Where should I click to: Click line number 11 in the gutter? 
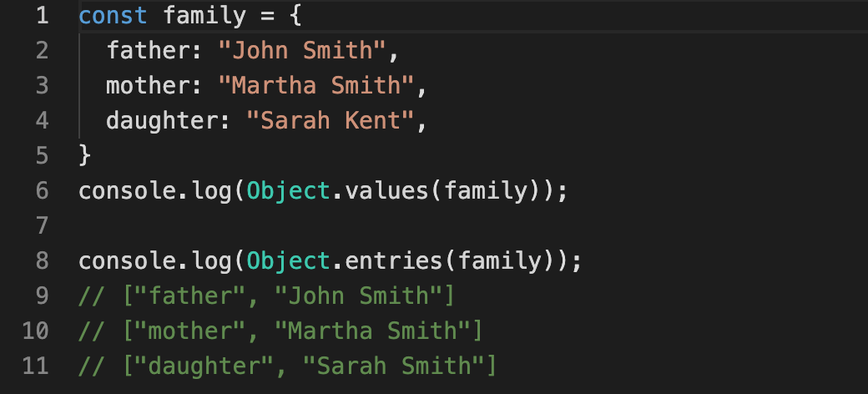[x=35, y=366]
